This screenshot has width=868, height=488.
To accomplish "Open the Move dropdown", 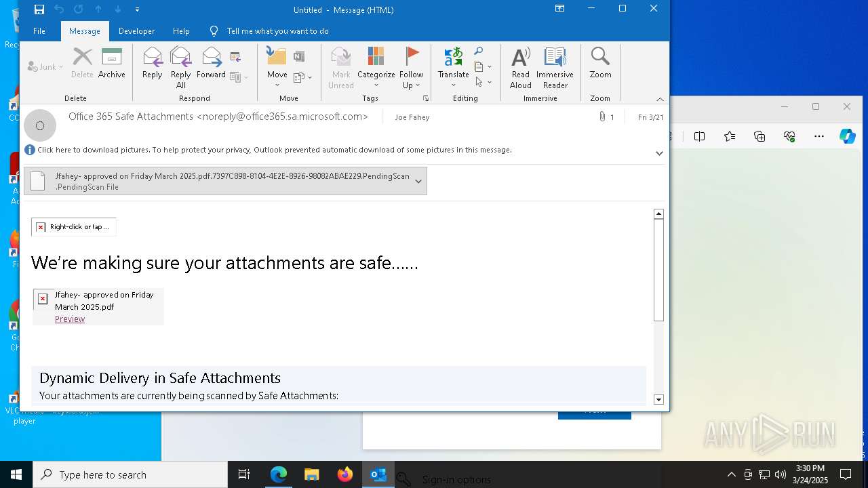I will click(x=277, y=68).
